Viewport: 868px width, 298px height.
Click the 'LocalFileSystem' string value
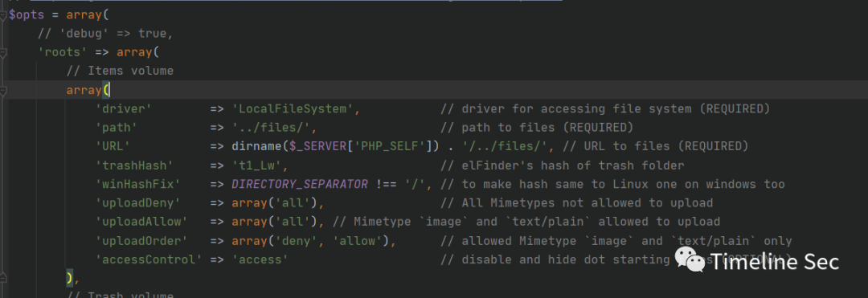pos(293,109)
